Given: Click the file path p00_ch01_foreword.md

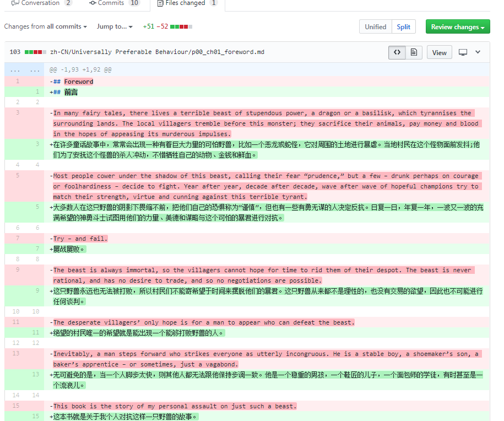Looking at the screenshot, I should click(157, 52).
